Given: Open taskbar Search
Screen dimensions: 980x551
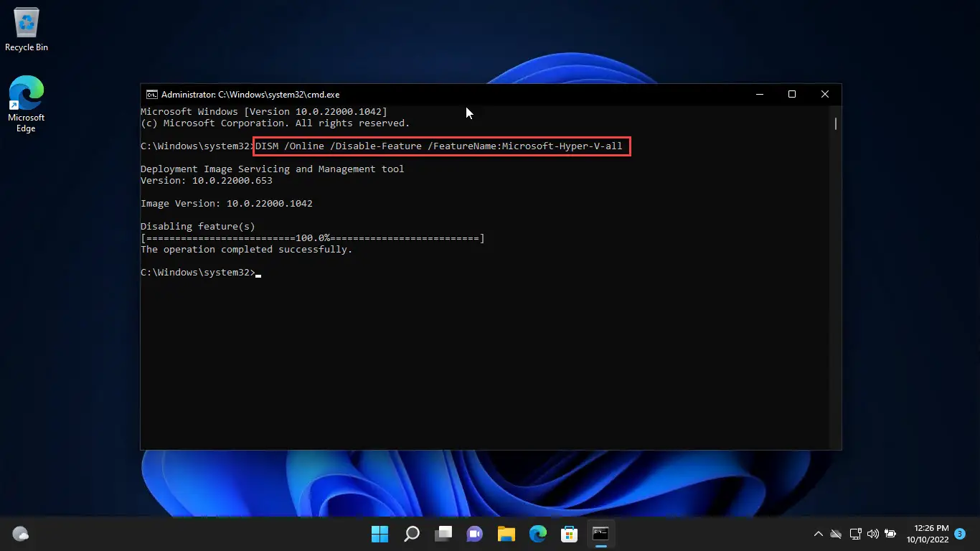Looking at the screenshot, I should 412,534.
